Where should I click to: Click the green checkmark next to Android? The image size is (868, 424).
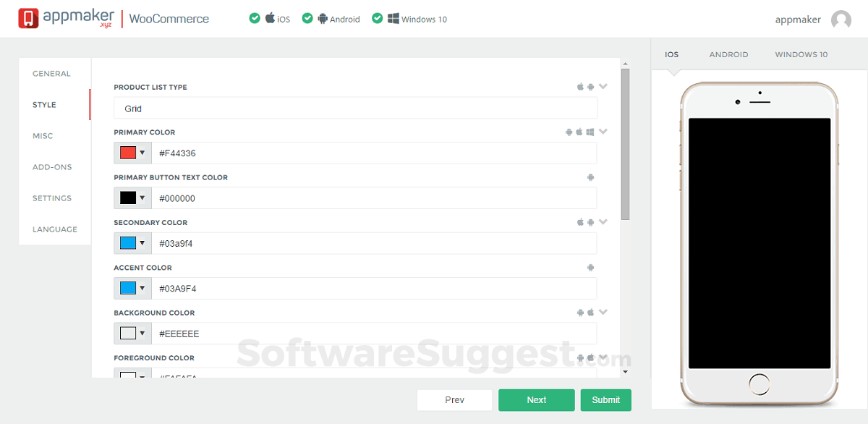point(307,17)
